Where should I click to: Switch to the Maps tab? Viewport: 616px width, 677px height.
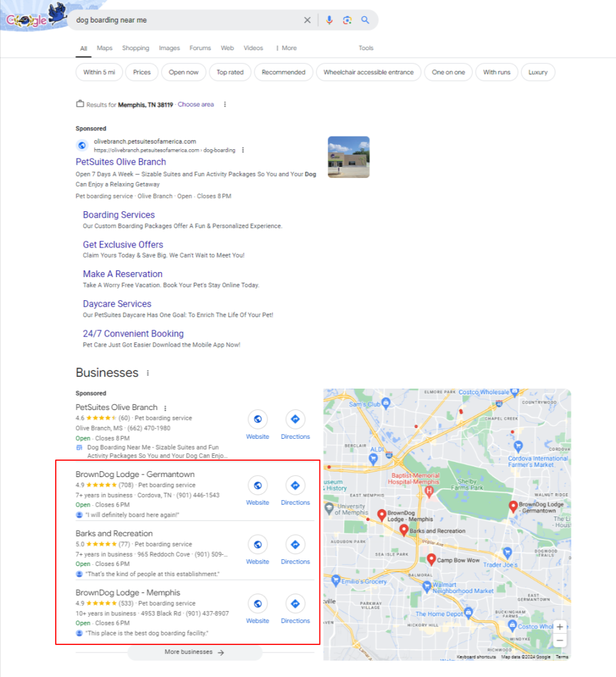(104, 48)
